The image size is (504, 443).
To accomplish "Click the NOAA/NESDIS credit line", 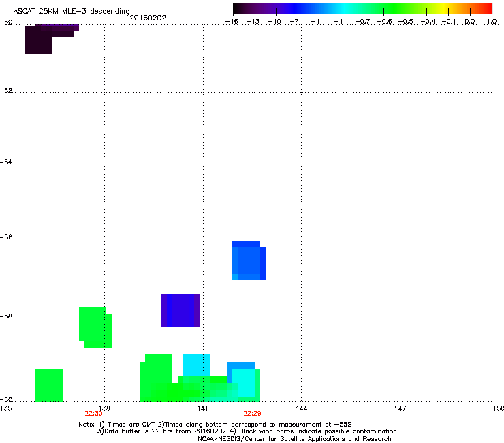I will [294, 438].
